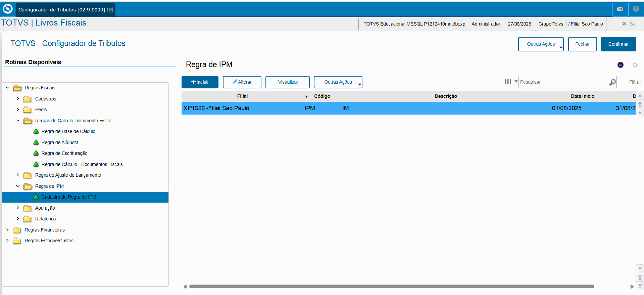Collapse the Regras Fiscais tree node
The image size is (644, 295).
click(x=7, y=88)
